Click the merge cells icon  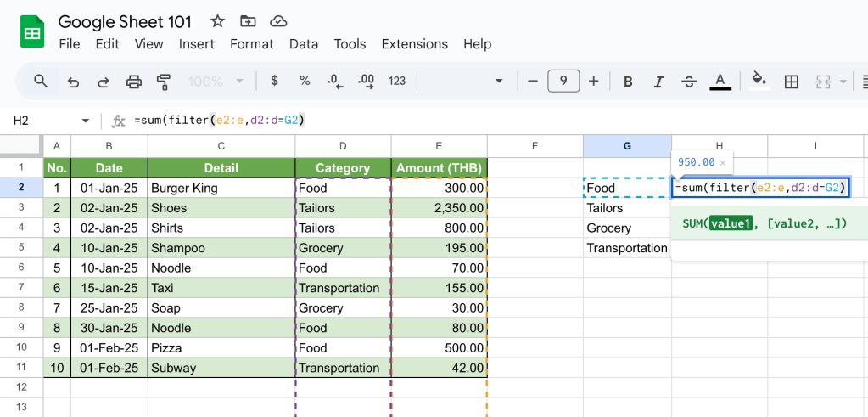coord(824,82)
